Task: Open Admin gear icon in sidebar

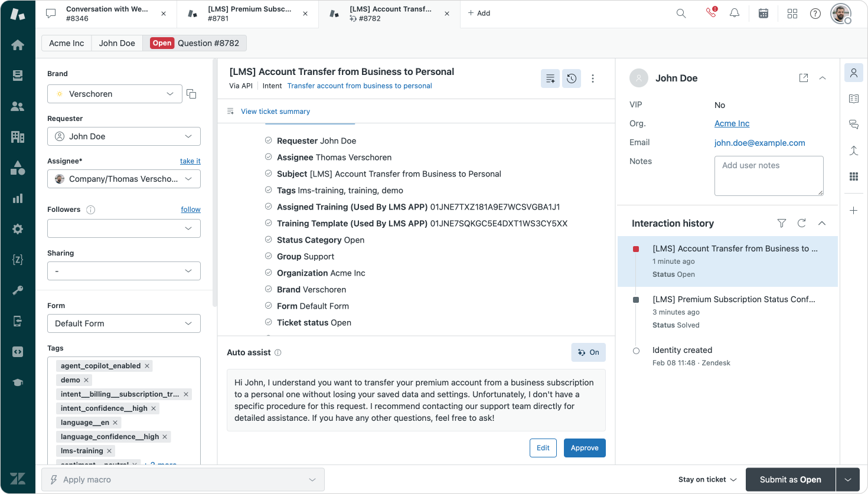Action: [x=18, y=229]
